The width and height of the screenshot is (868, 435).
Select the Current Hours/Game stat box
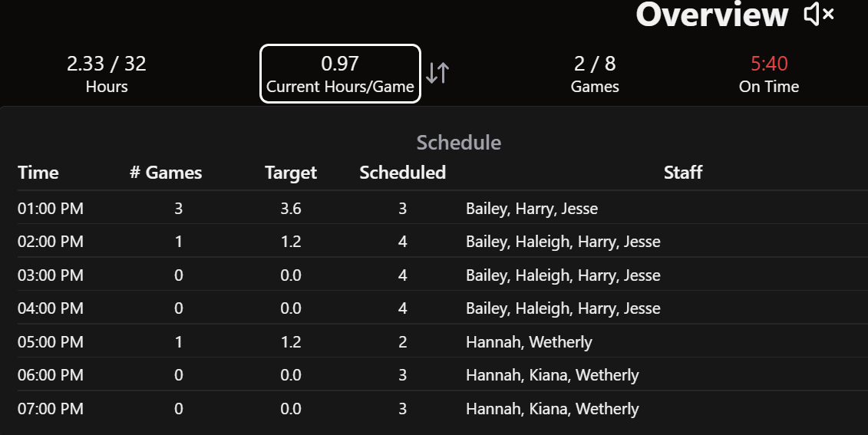pos(340,74)
